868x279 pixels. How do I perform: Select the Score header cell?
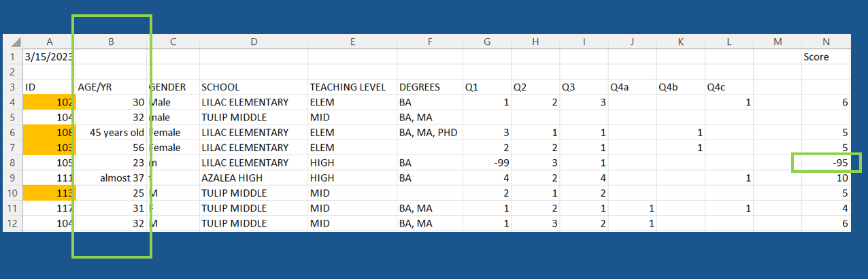click(x=826, y=57)
